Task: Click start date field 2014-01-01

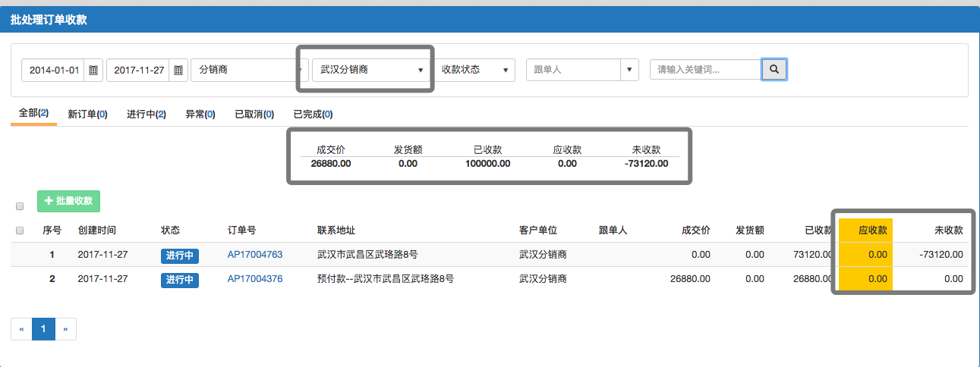Action: (53, 70)
